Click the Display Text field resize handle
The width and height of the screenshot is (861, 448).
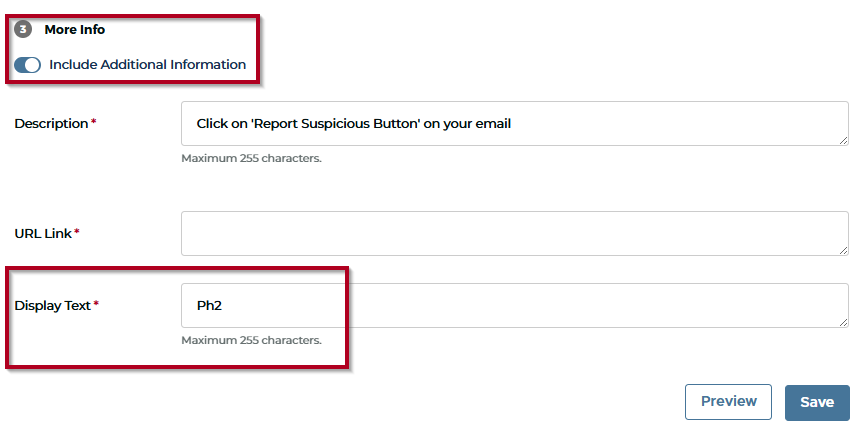click(843, 322)
